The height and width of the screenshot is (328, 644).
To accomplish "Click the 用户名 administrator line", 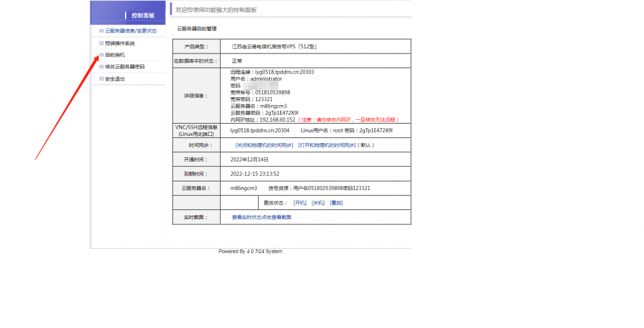I will (x=256, y=79).
